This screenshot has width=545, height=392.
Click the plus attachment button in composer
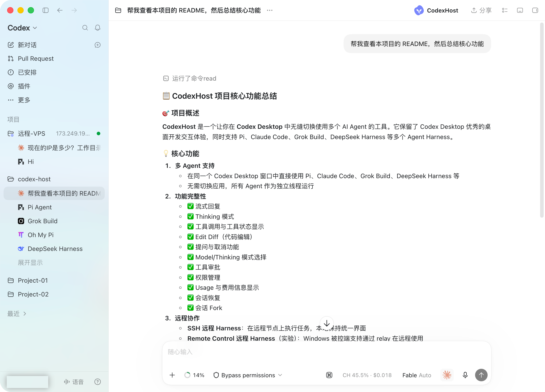click(172, 375)
